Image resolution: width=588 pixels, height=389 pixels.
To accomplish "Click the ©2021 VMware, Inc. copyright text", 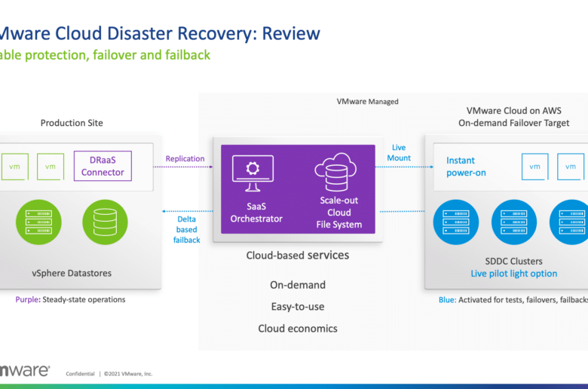I will [128, 374].
